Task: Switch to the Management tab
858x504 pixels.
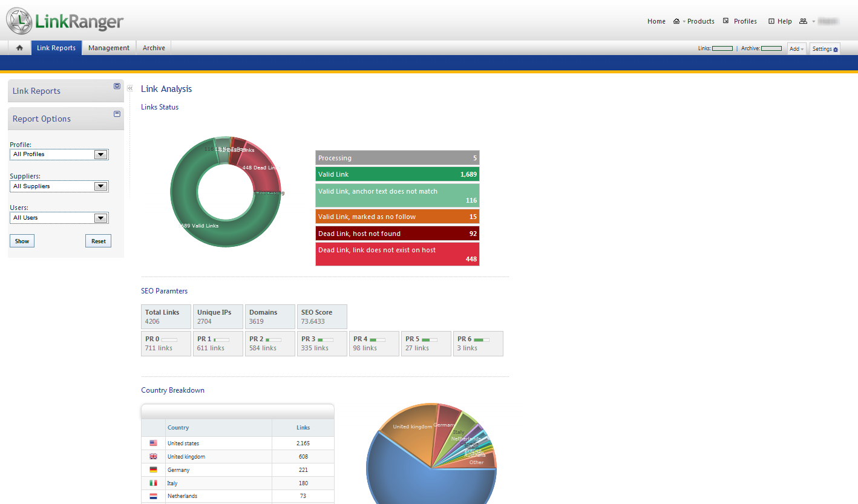Action: coord(109,48)
